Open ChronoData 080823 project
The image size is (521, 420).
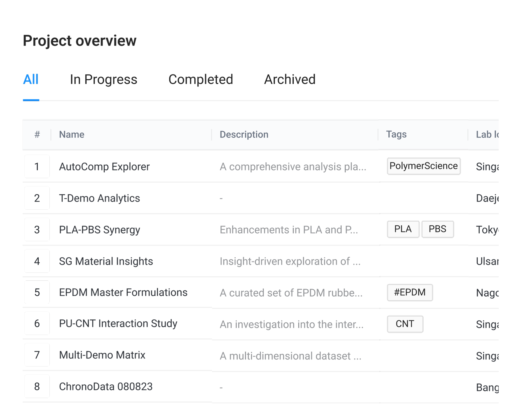point(106,387)
